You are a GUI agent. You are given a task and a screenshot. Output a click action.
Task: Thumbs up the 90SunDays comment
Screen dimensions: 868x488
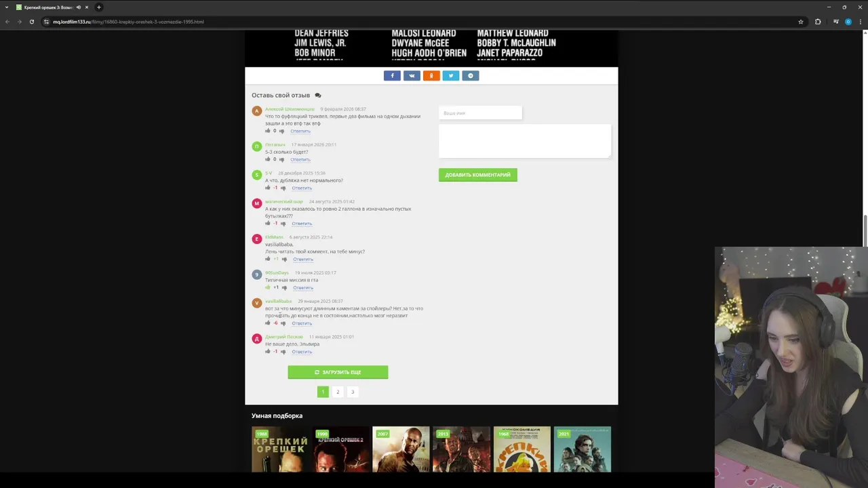coord(268,287)
